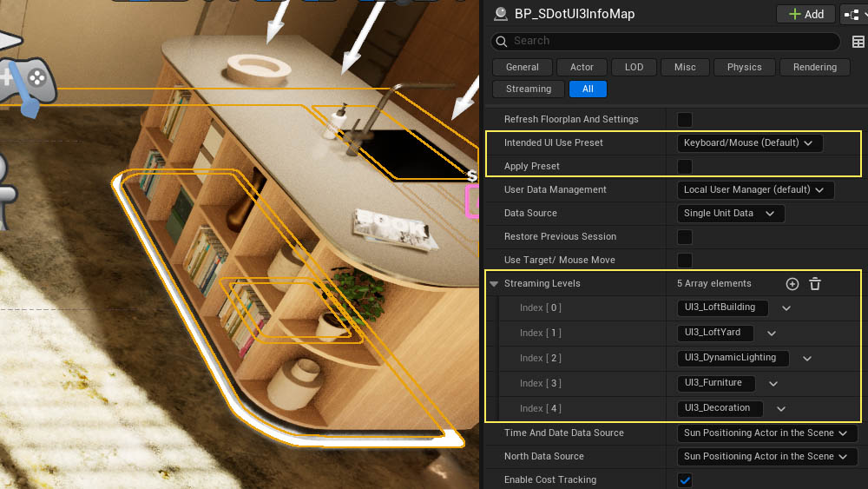Select the Misc filter tab
The width and height of the screenshot is (868, 489).
(x=685, y=67)
